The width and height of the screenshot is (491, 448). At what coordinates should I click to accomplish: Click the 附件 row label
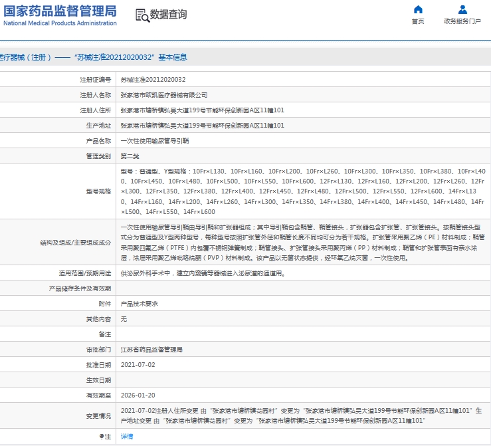coord(105,304)
